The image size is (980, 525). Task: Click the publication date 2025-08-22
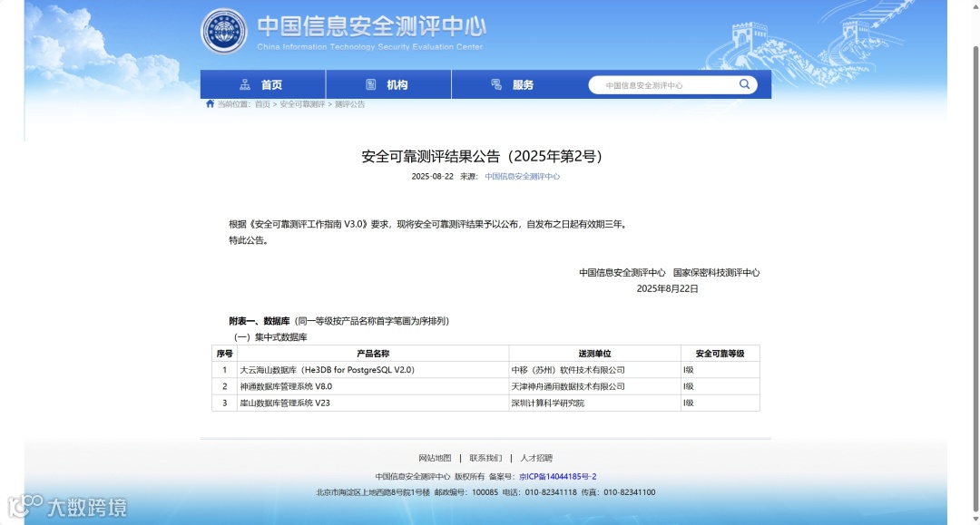[x=433, y=177]
